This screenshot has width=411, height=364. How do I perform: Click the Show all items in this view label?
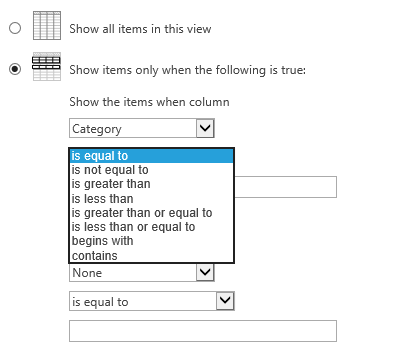[140, 29]
